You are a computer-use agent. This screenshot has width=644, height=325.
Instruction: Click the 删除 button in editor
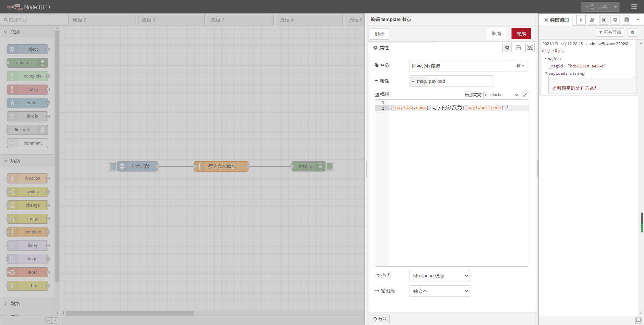(380, 34)
